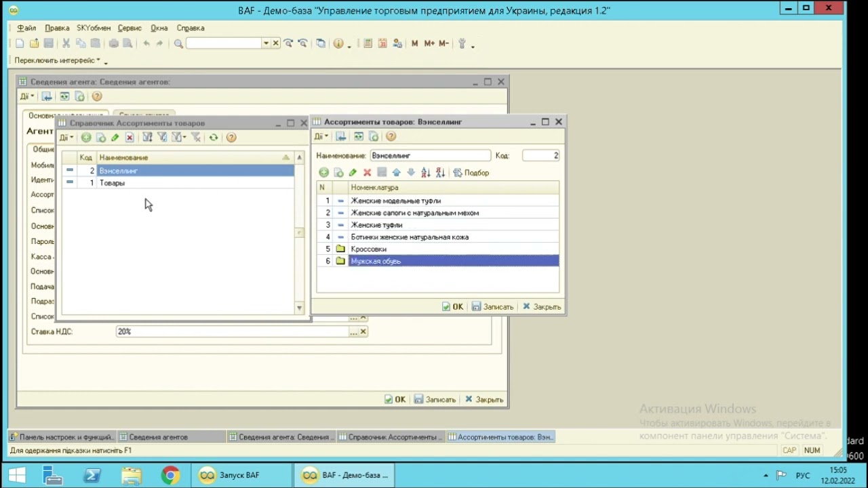The width and height of the screenshot is (868, 488).
Task: Click the help icon in Сведения агента toolbar
Action: tap(96, 96)
